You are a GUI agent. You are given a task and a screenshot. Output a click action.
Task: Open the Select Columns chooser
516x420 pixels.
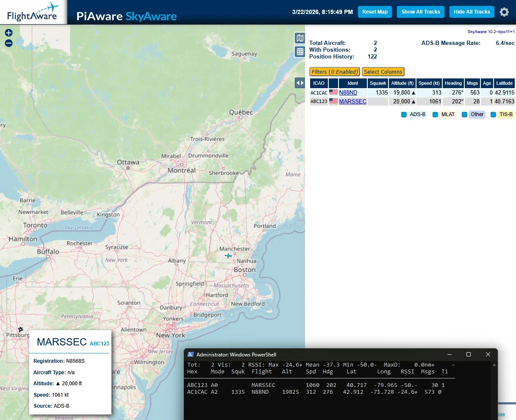point(383,72)
